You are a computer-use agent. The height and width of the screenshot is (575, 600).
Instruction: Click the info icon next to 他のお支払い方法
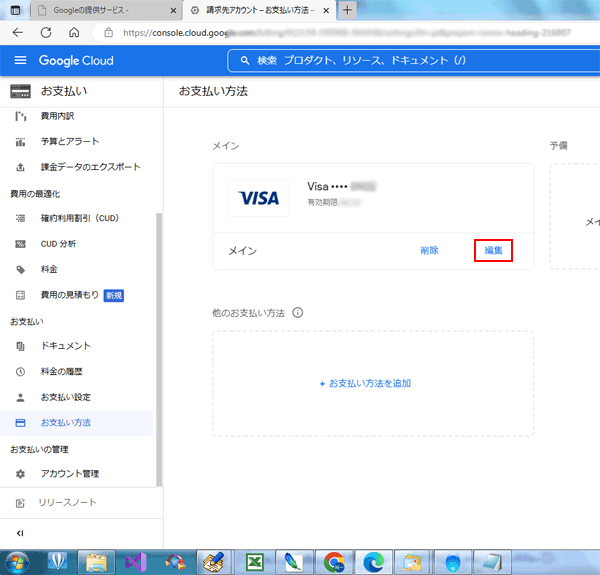pyautogui.click(x=298, y=313)
